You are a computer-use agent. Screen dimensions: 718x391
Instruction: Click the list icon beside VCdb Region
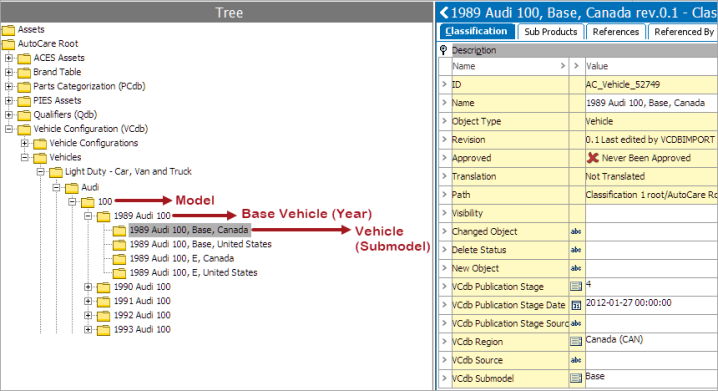click(576, 342)
